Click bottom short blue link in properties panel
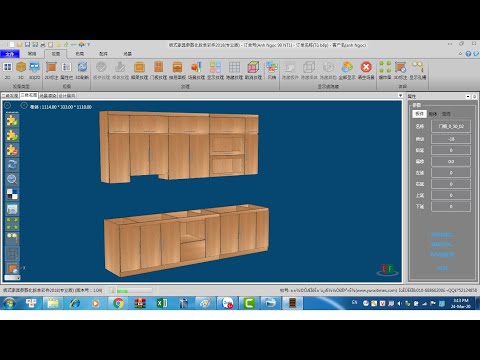The image size is (480, 360). tap(442, 268)
